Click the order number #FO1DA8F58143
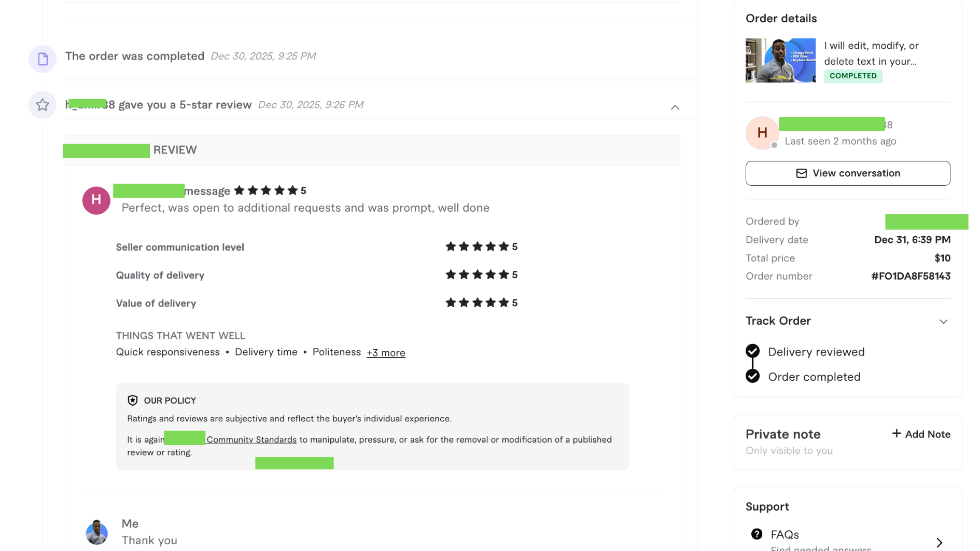The image size is (980, 551). pyautogui.click(x=911, y=277)
